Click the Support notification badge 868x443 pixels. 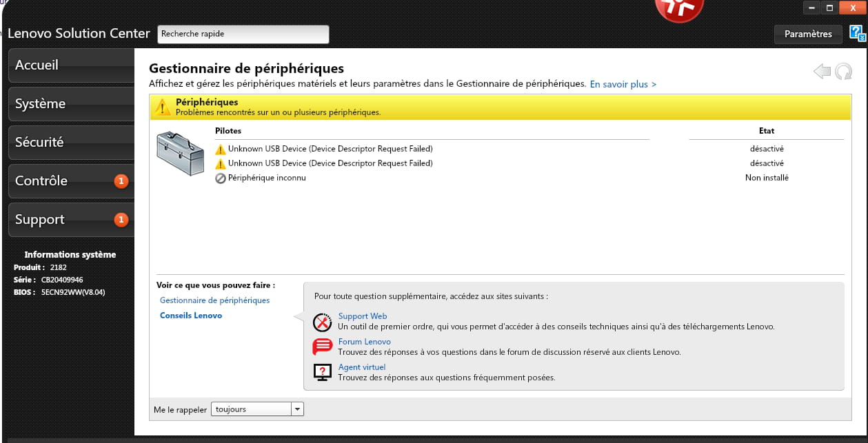point(121,220)
